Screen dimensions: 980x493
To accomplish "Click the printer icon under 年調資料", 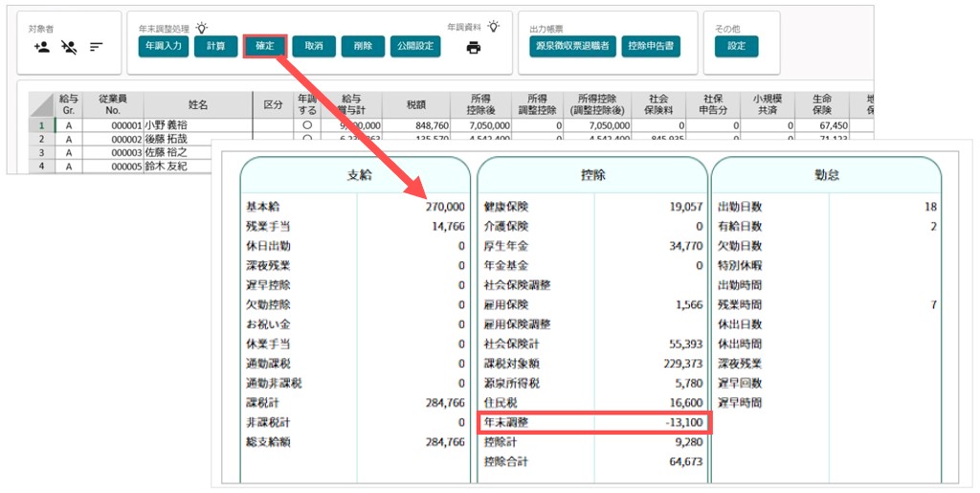I will (x=474, y=48).
